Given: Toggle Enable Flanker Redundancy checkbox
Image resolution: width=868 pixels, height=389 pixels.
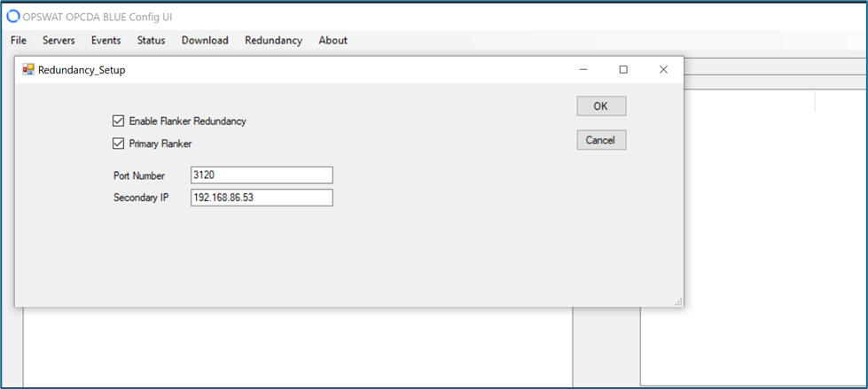Looking at the screenshot, I should (118, 121).
